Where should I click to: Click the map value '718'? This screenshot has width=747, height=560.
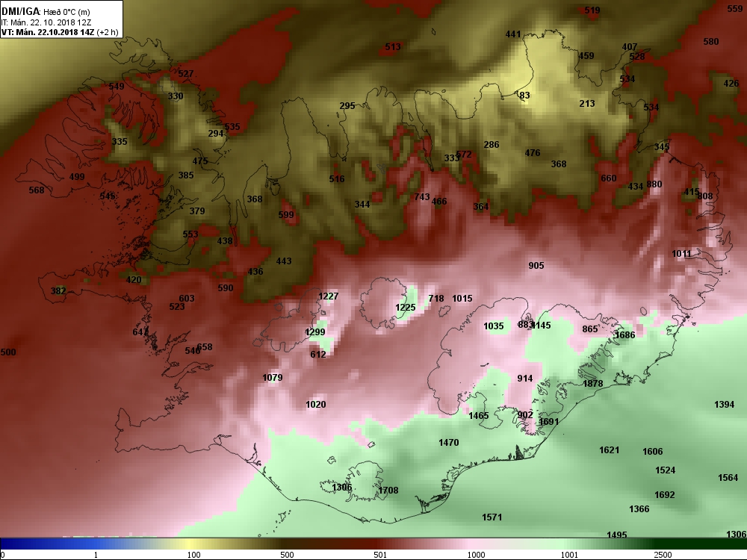click(436, 299)
